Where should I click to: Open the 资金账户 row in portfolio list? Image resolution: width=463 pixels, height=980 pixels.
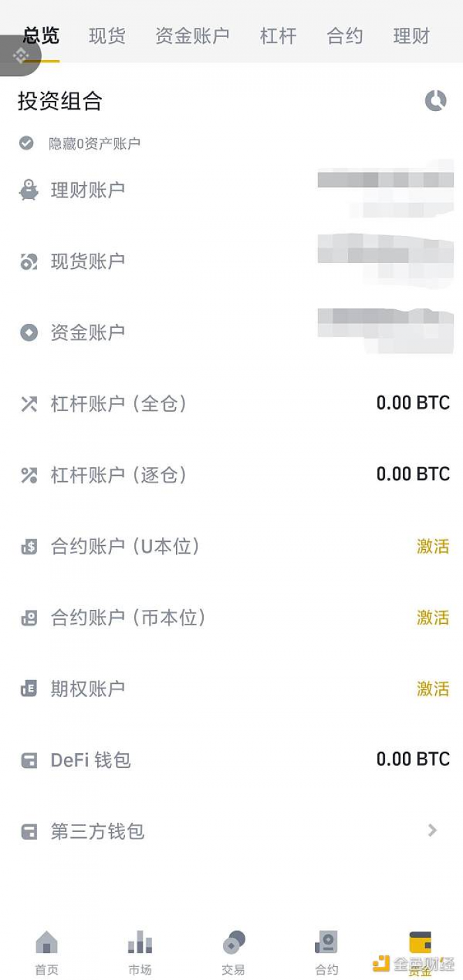pos(232,332)
